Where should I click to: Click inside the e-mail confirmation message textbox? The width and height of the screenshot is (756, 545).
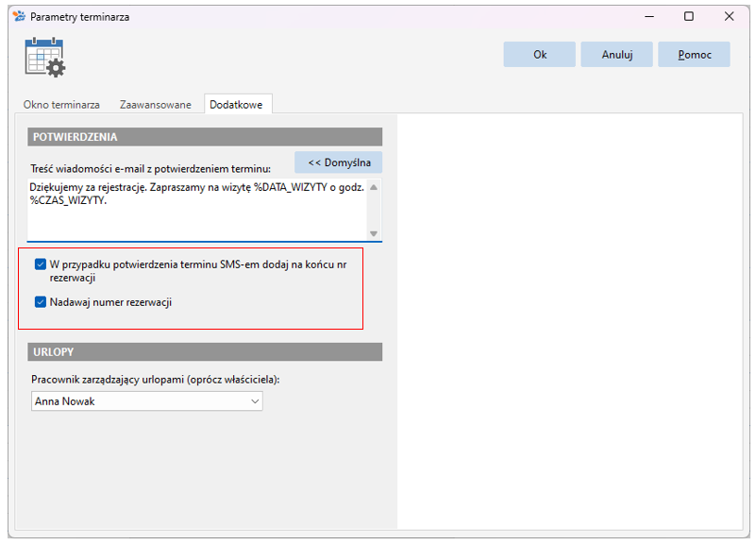click(196, 211)
